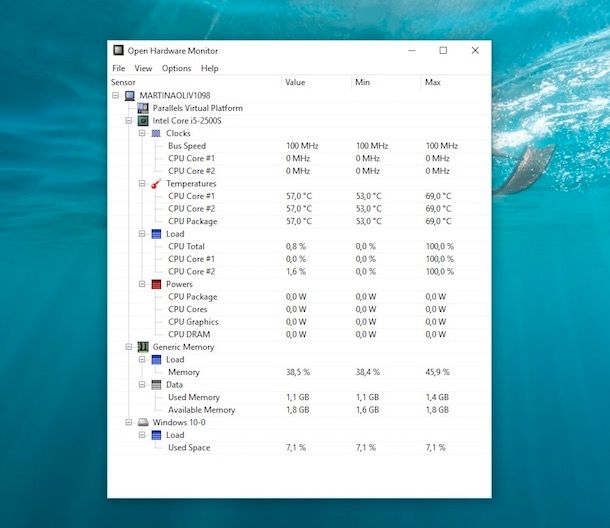Click the 1,6 GB min Available Memory value
This screenshot has width=610, height=528.
coord(367,410)
